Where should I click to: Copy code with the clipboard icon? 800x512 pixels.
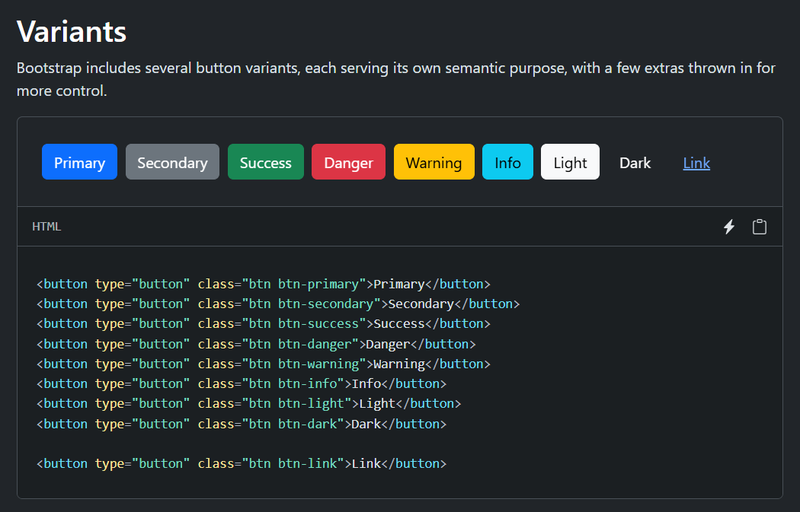pos(759,227)
